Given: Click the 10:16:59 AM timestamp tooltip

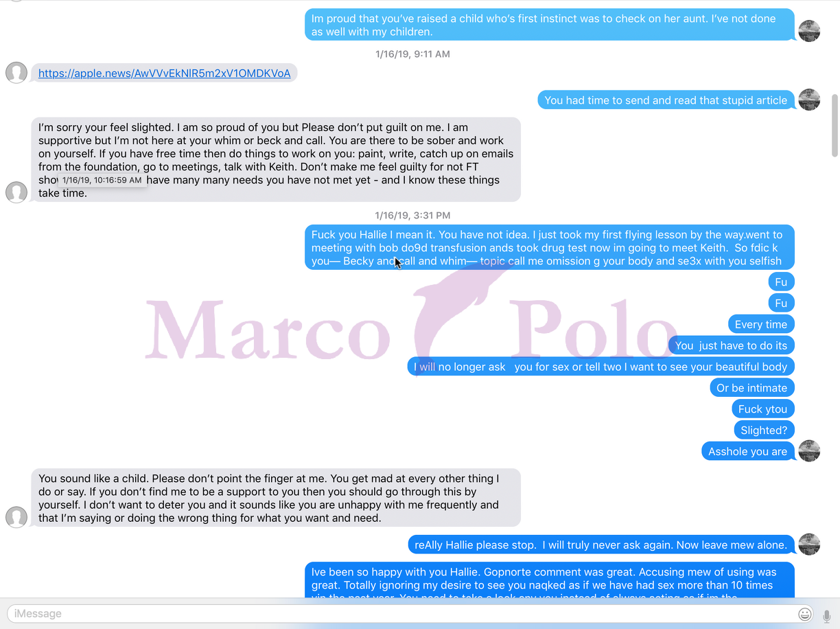Looking at the screenshot, I should [102, 180].
